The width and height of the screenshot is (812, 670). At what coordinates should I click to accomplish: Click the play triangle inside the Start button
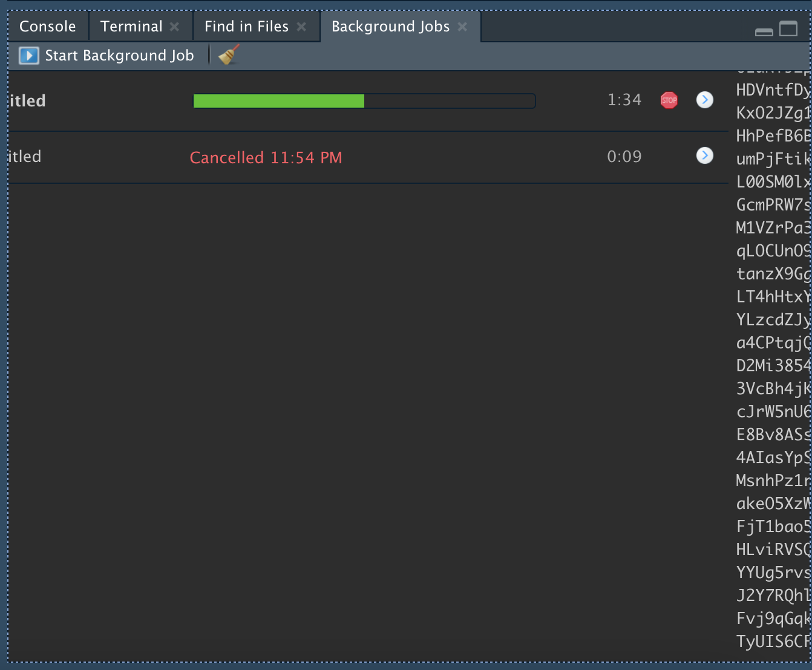(x=28, y=55)
